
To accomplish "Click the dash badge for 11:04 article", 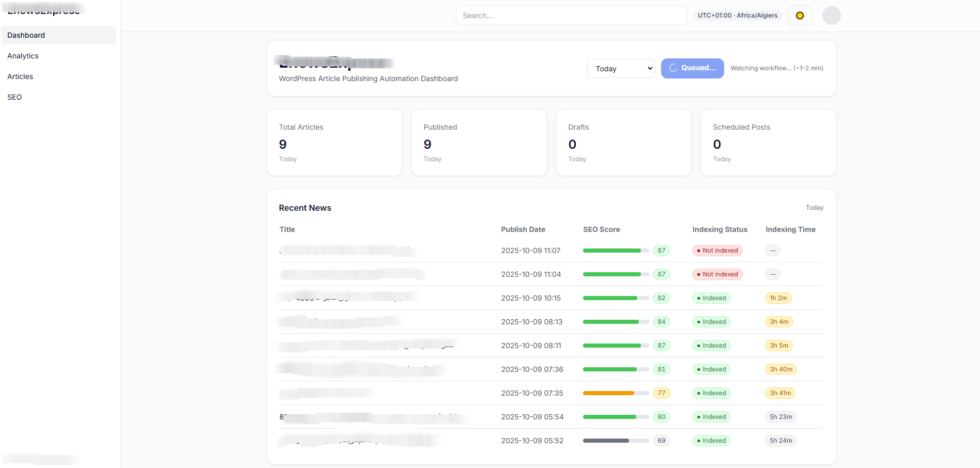I will coord(772,274).
